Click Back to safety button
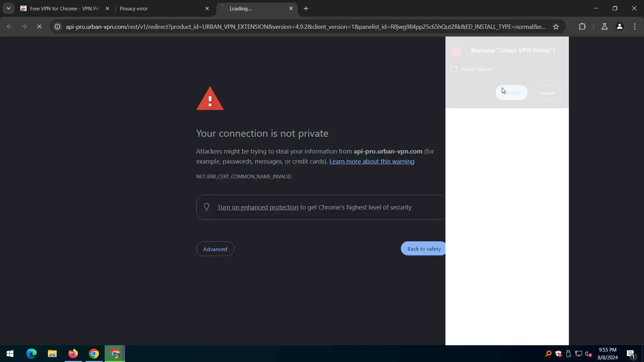Screen dimensions: 644x362 pyautogui.click(x=424, y=249)
